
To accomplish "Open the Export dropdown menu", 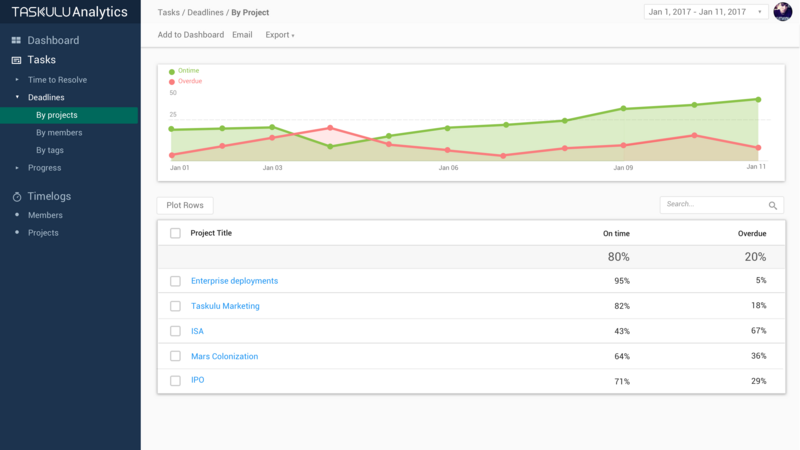I will (x=280, y=35).
